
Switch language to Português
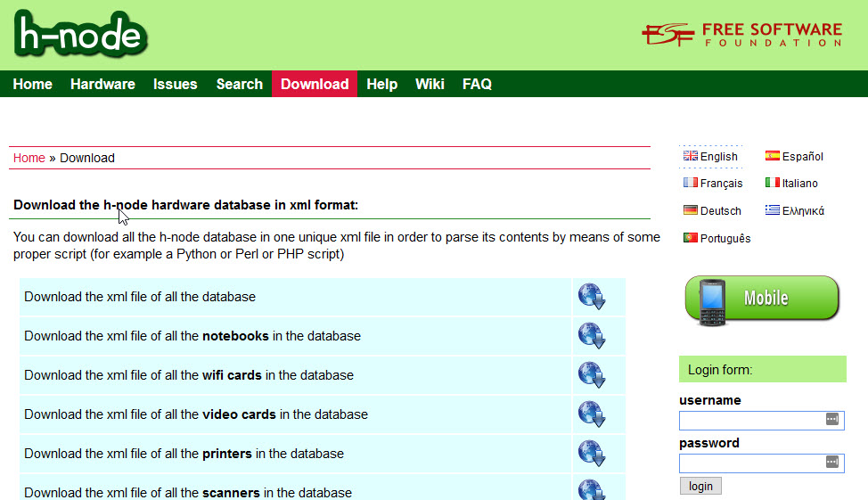(725, 239)
